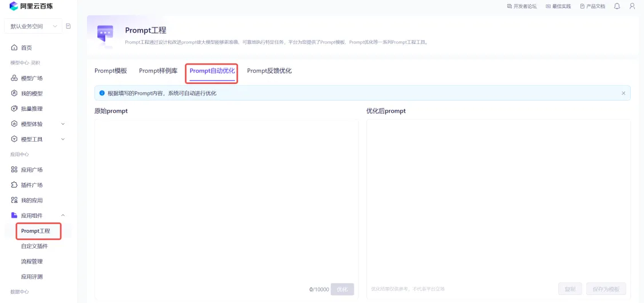
Task: Click the 保存为模板 button
Action: point(606,289)
